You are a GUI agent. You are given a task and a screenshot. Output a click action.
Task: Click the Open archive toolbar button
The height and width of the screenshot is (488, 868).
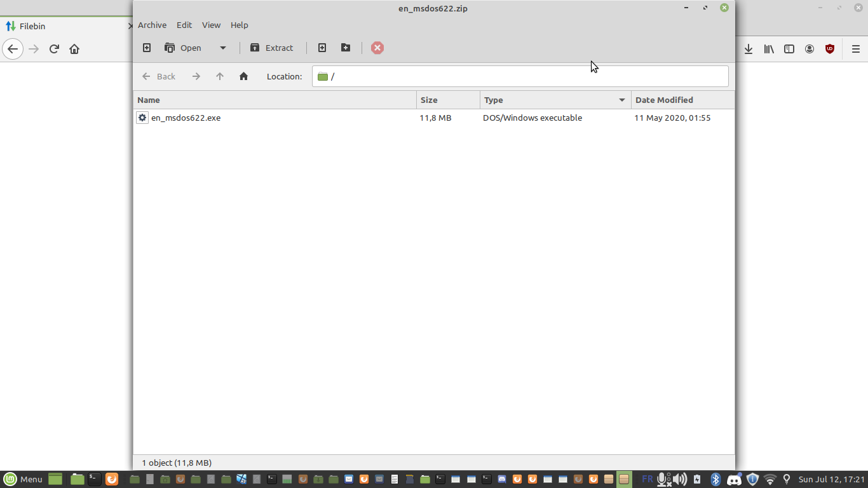(183, 48)
